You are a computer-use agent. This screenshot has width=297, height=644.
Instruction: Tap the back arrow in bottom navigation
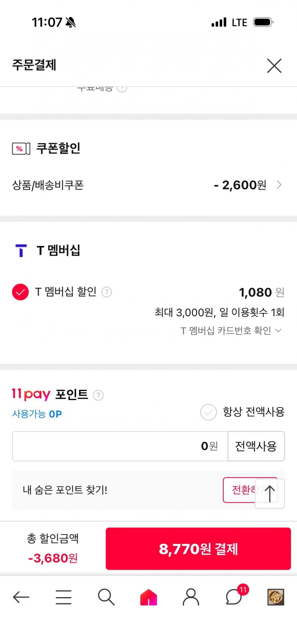coord(21,597)
